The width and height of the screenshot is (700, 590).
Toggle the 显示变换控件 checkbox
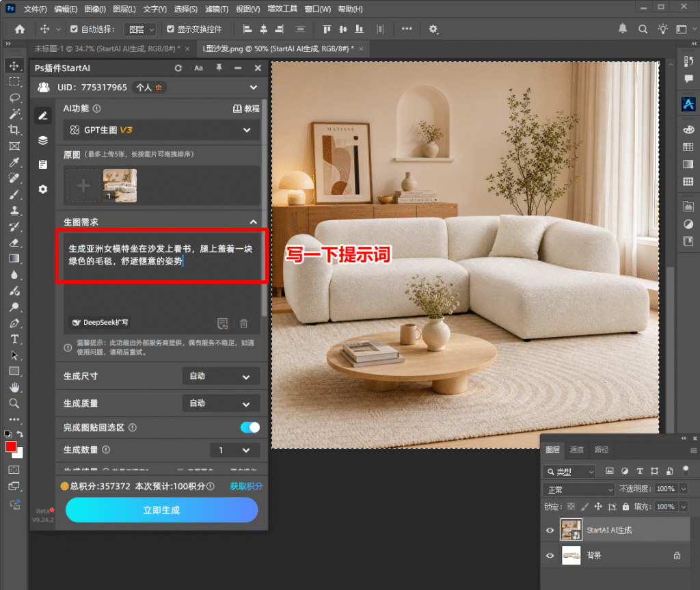pos(170,29)
